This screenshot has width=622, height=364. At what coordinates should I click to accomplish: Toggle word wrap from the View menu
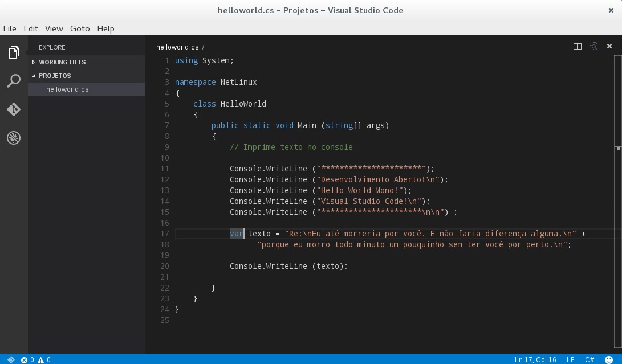tap(54, 28)
